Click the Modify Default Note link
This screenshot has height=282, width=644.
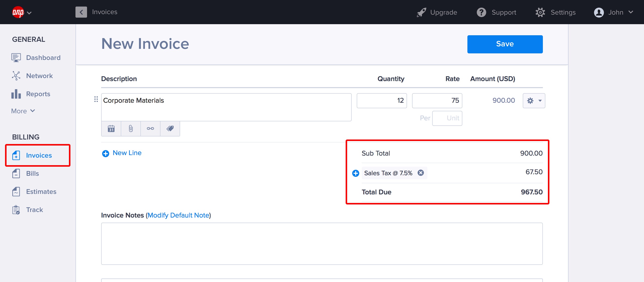click(x=178, y=215)
